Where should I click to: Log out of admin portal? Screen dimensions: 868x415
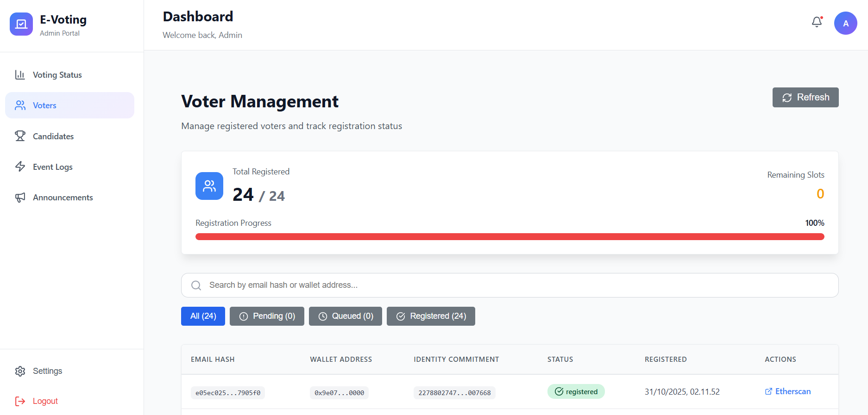click(69, 401)
